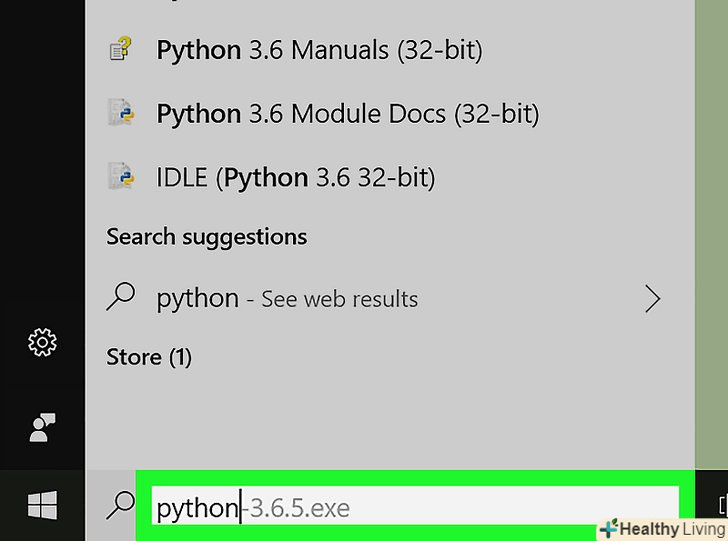This screenshot has width=728, height=541.
Task: Click the magnifier icon beside python web suggestion
Action: [121, 298]
